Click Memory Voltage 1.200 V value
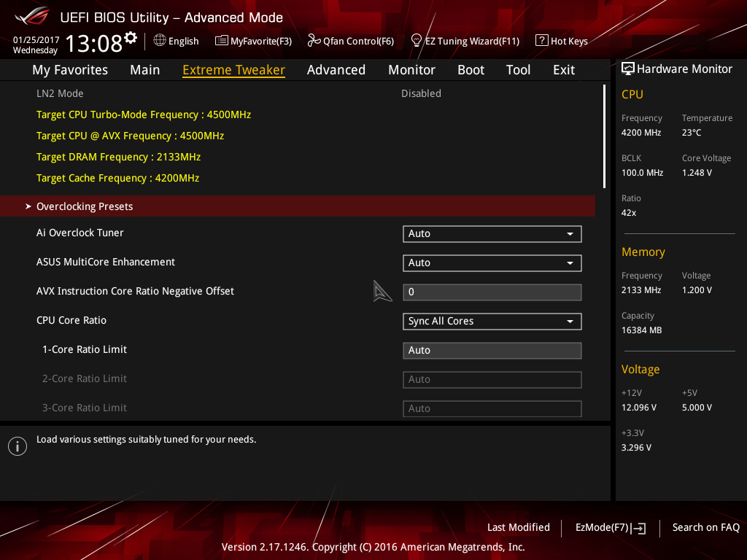 pos(697,290)
